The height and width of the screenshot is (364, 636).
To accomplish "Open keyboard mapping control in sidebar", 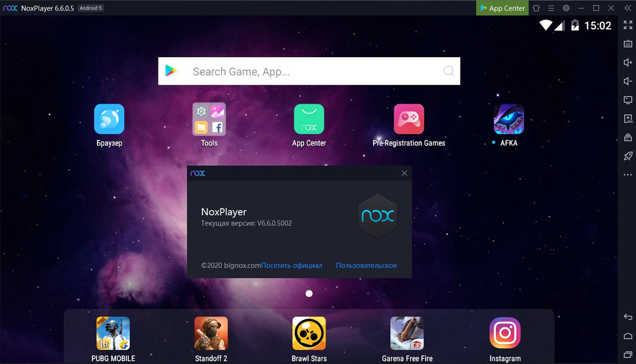I will pos(628,44).
